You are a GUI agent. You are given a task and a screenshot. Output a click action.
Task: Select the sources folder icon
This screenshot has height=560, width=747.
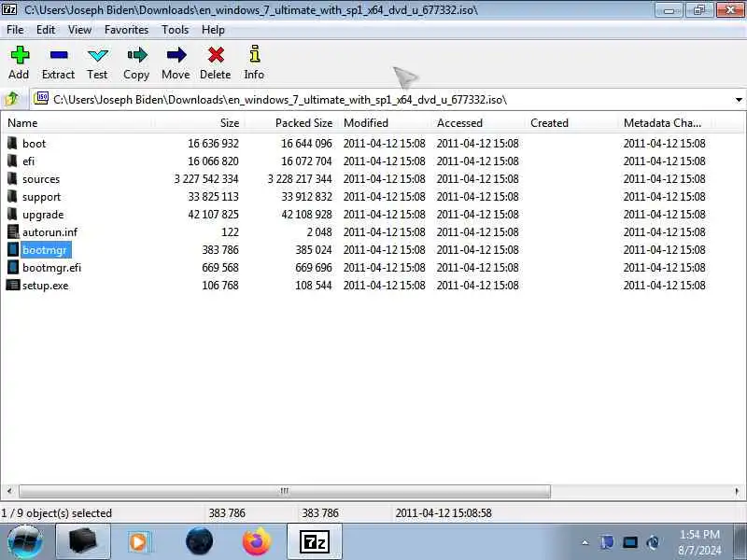[x=12, y=178]
